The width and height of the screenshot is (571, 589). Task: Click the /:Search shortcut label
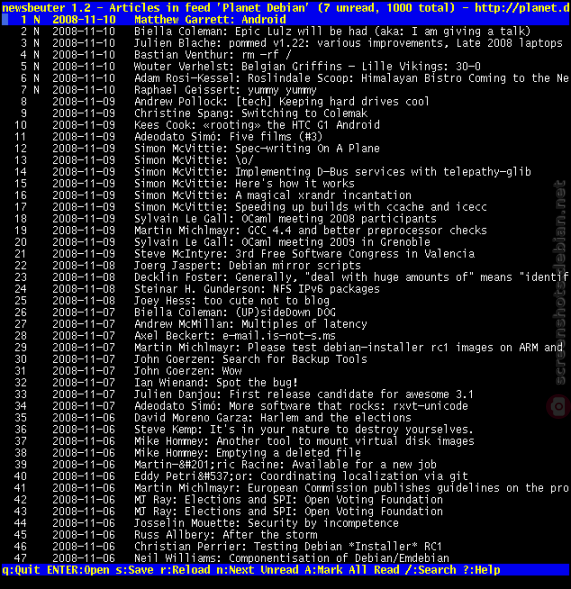431,570
